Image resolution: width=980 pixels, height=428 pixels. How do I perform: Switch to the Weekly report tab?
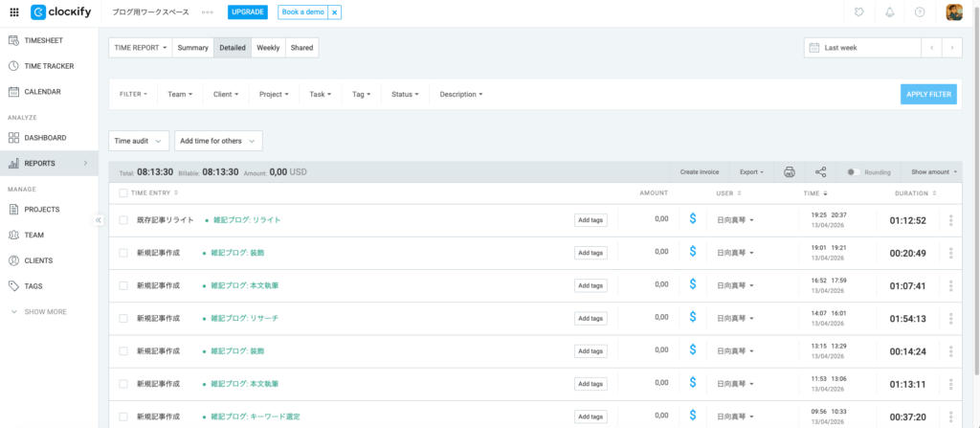[268, 48]
